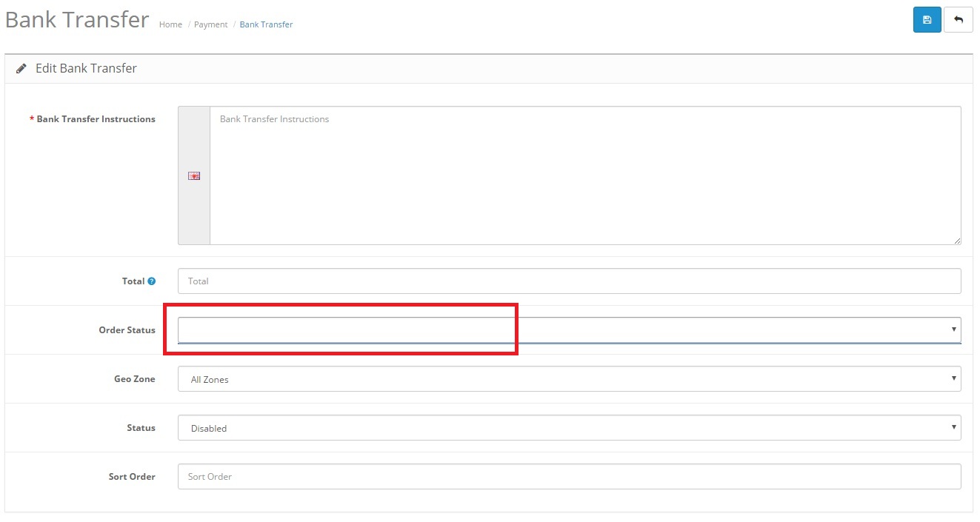Image resolution: width=980 pixels, height=522 pixels.
Task: Click the 'Status' field label
Action: click(x=141, y=428)
